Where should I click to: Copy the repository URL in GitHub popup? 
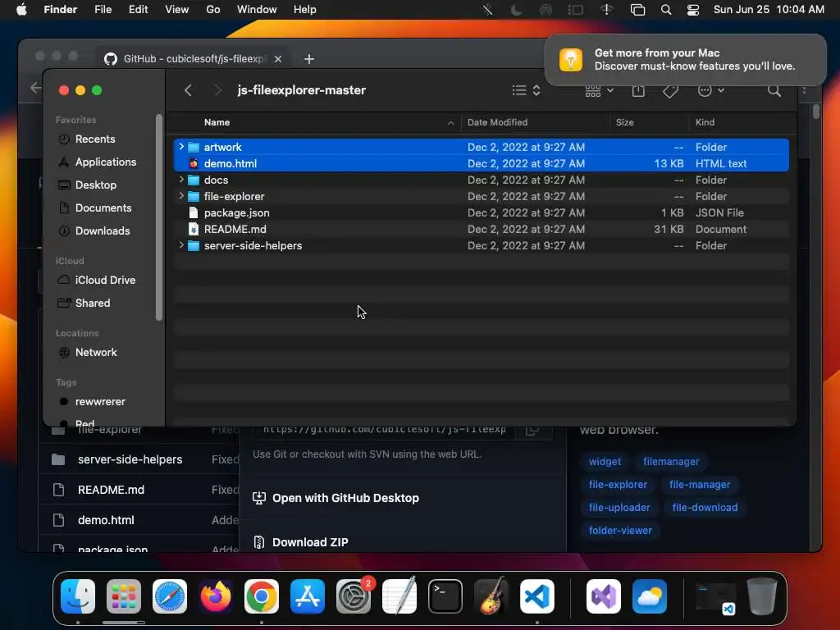click(x=532, y=430)
